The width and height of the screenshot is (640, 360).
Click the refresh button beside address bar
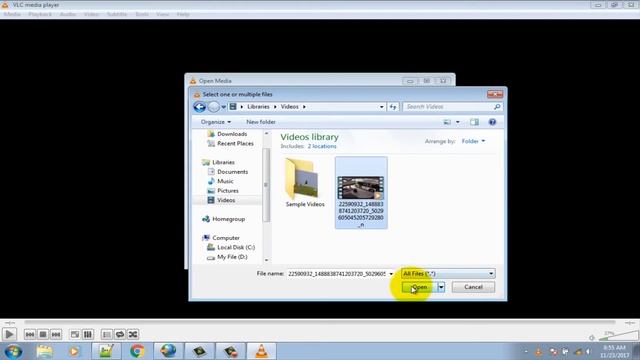tap(393, 107)
